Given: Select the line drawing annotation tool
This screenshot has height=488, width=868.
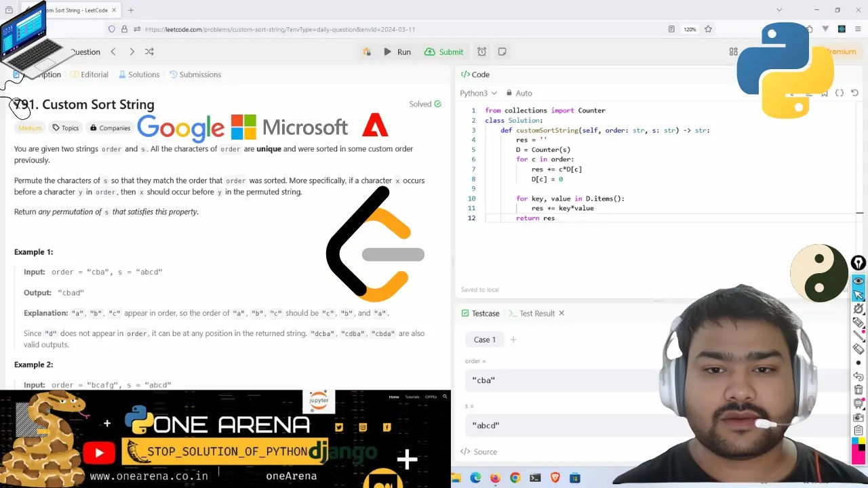Looking at the screenshot, I should pyautogui.click(x=859, y=335).
